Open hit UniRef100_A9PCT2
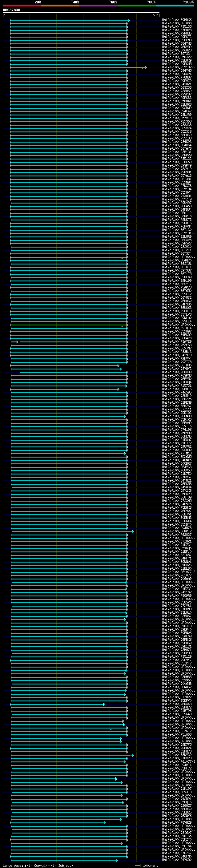Screen dimensions: 197x868 177,37
